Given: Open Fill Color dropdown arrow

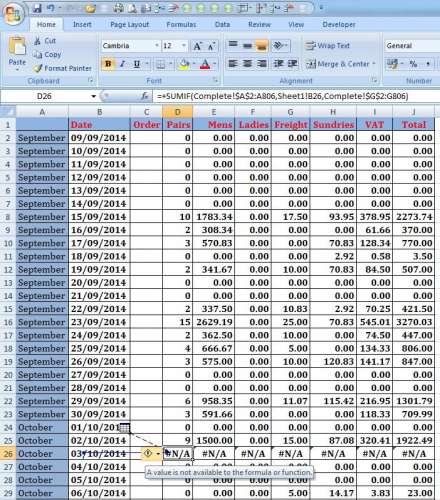Looking at the screenshot, I should [x=193, y=64].
